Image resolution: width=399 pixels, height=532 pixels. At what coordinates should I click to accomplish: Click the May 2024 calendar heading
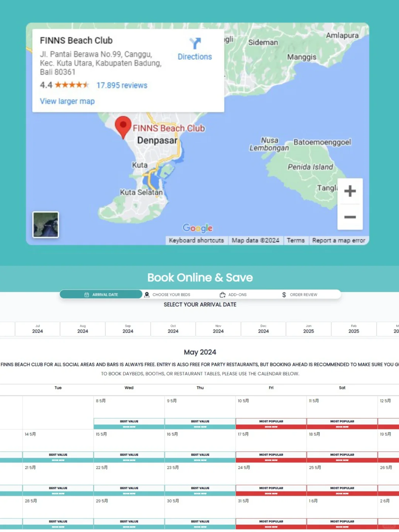(200, 352)
